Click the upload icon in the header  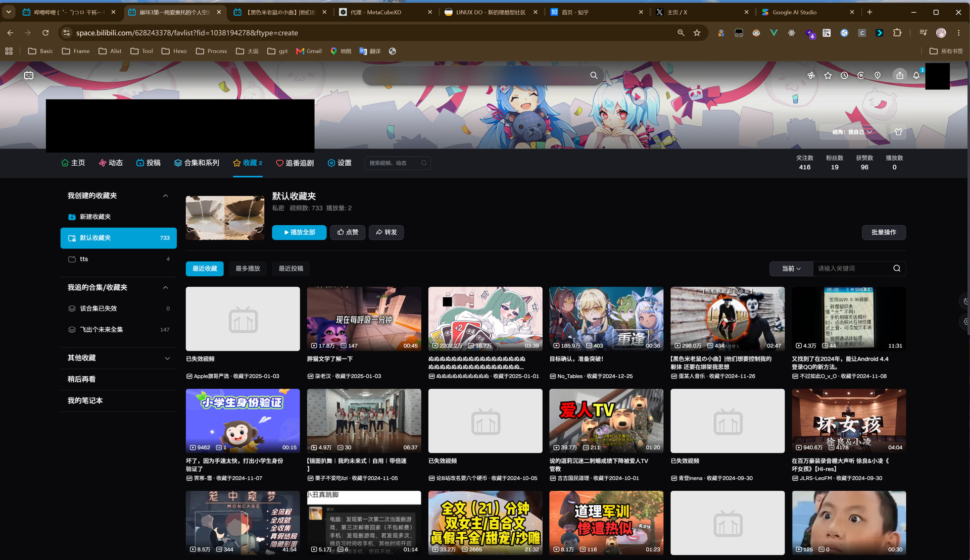900,75
